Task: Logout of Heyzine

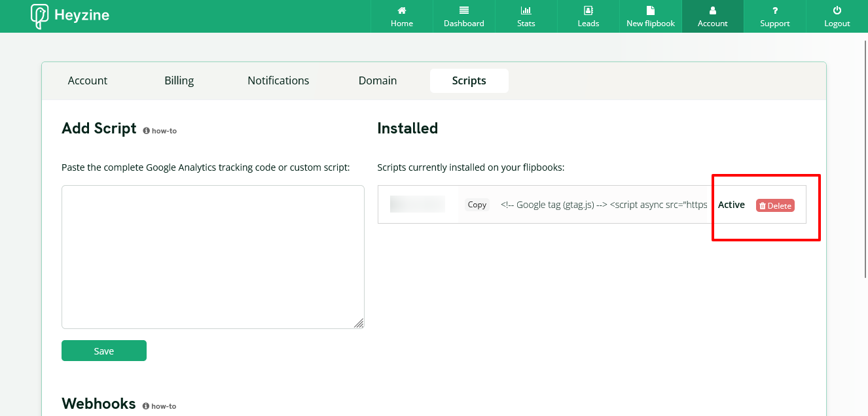Action: pyautogui.click(x=837, y=16)
